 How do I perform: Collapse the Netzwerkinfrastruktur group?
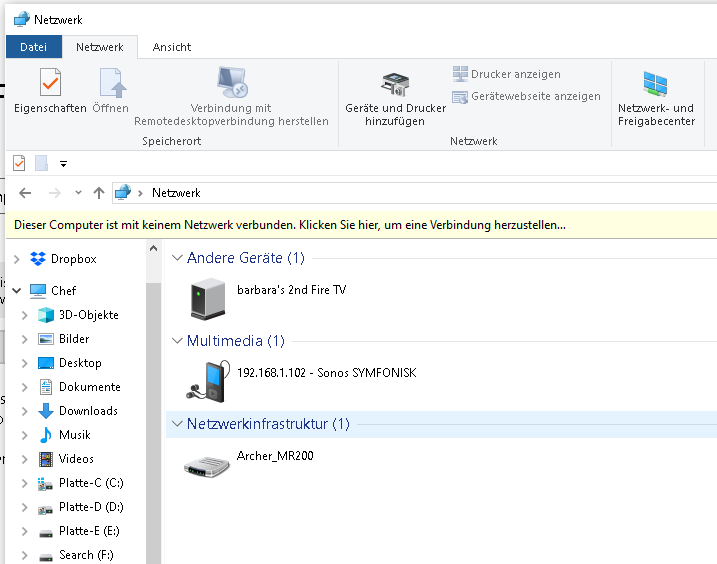177,424
